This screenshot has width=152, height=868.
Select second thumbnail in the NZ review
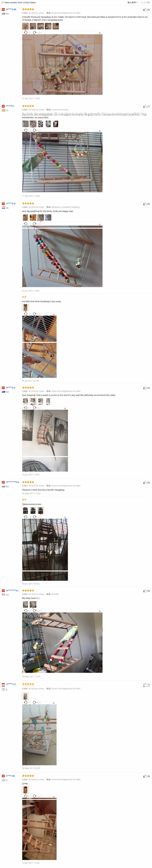[x=33, y=401]
